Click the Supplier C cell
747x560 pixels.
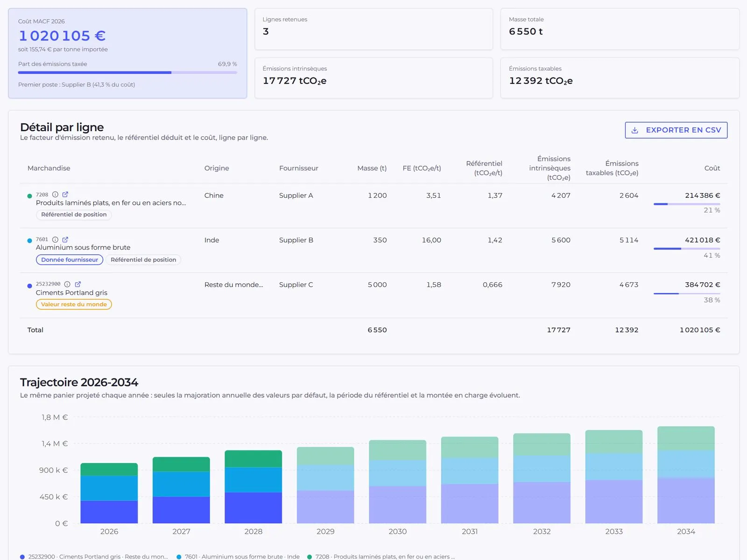pos(296,285)
